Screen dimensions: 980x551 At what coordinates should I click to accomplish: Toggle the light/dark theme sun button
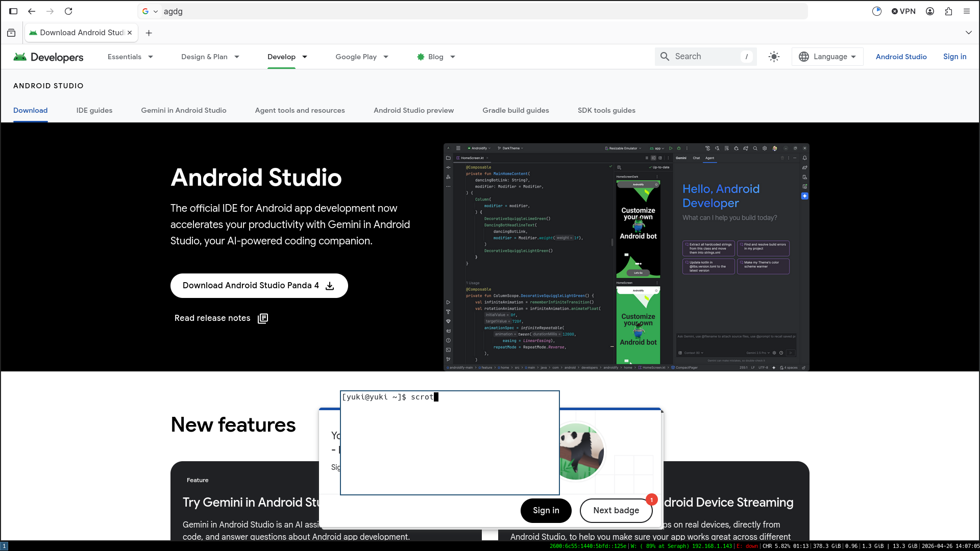(774, 57)
